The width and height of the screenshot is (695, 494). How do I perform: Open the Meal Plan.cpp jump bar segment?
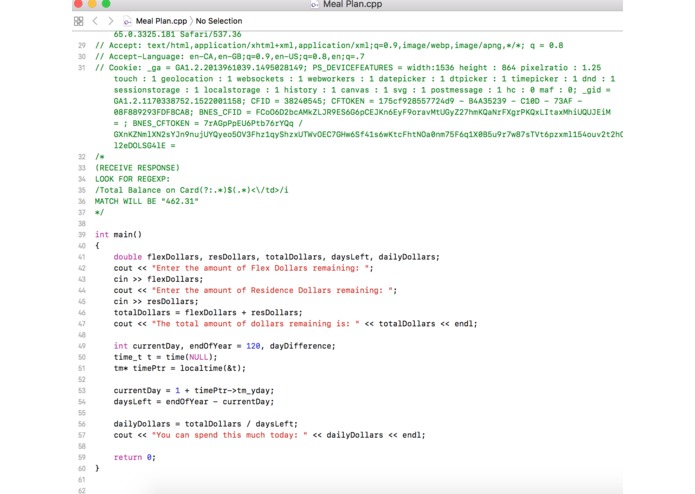click(161, 21)
